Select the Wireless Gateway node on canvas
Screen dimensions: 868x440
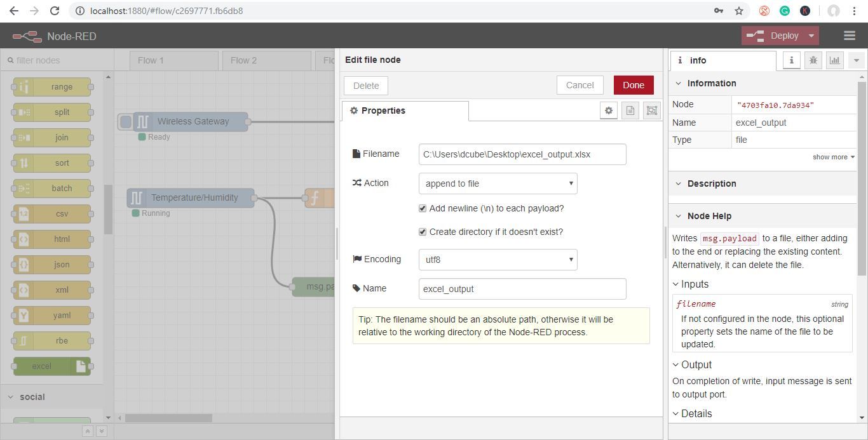[191, 121]
